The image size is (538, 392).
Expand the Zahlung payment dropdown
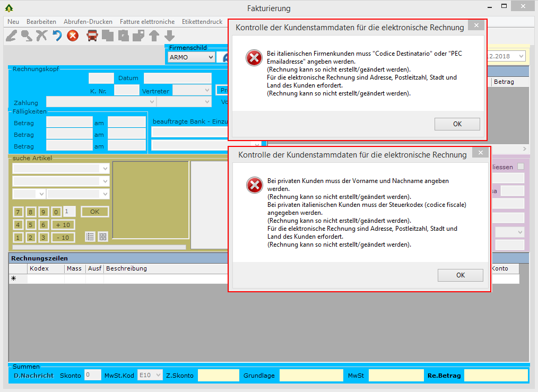coord(152,101)
